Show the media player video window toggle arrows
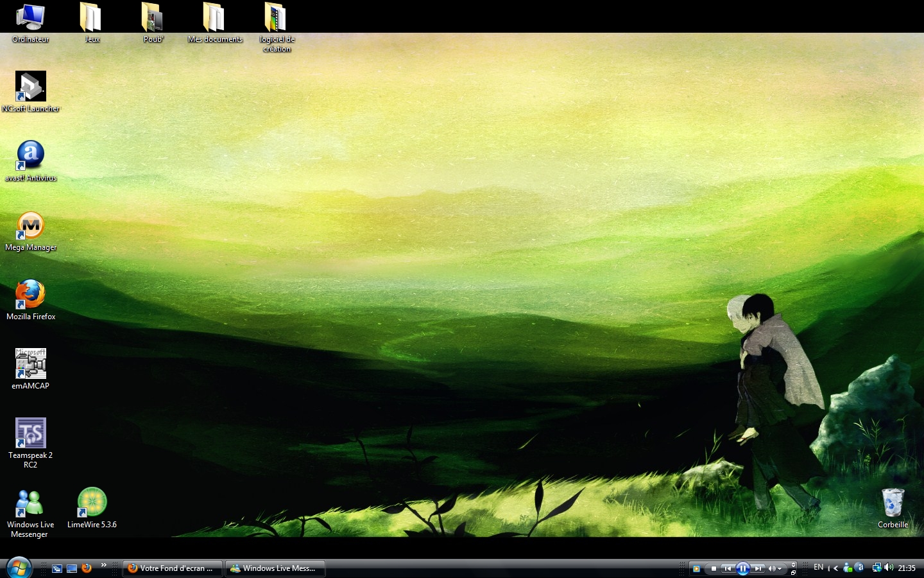Image resolution: width=924 pixels, height=578 pixels. 793,565
